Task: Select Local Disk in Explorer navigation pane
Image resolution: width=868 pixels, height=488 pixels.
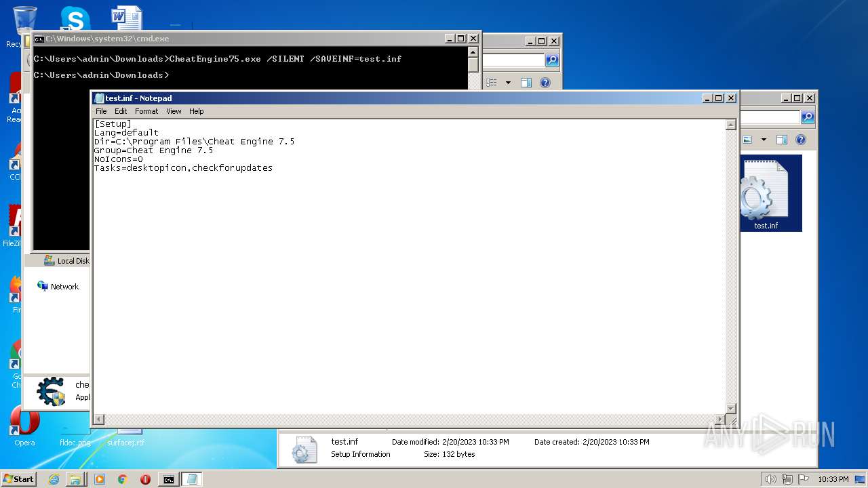Action: (x=66, y=261)
